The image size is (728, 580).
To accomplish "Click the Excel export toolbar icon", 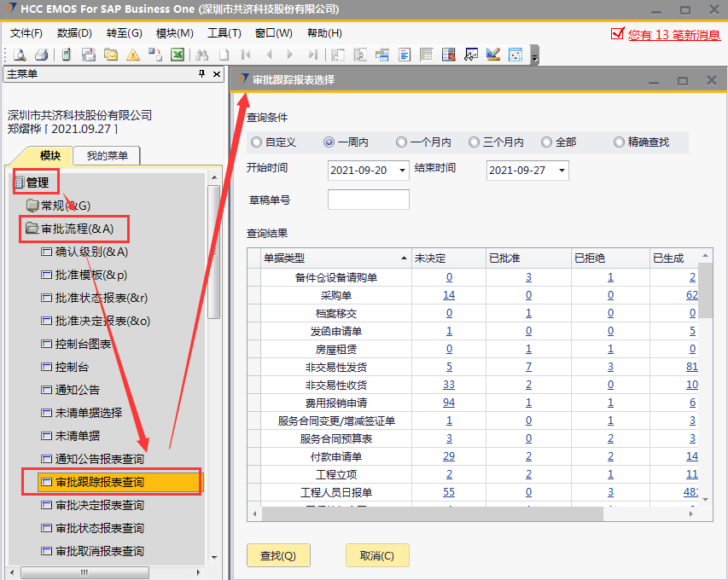I will click(178, 55).
